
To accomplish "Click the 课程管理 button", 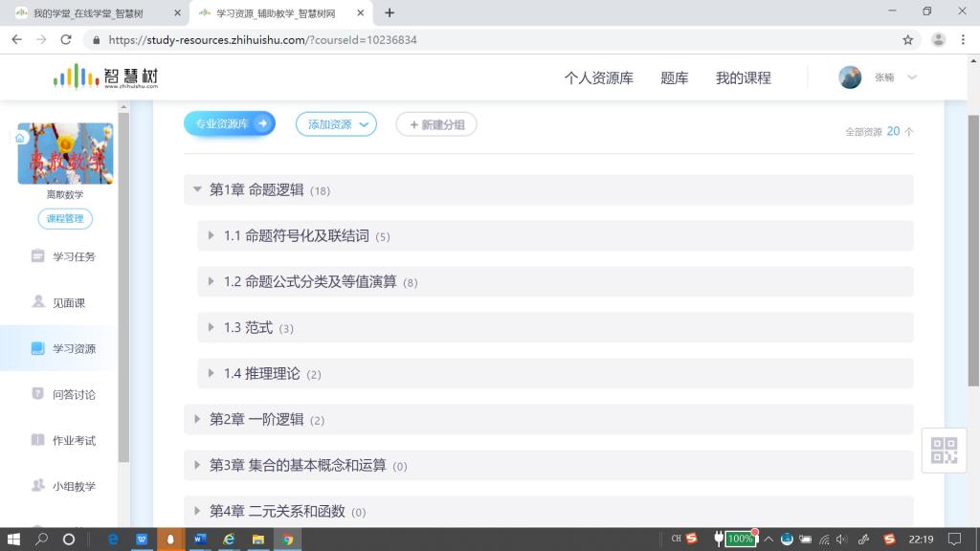I will click(x=65, y=218).
